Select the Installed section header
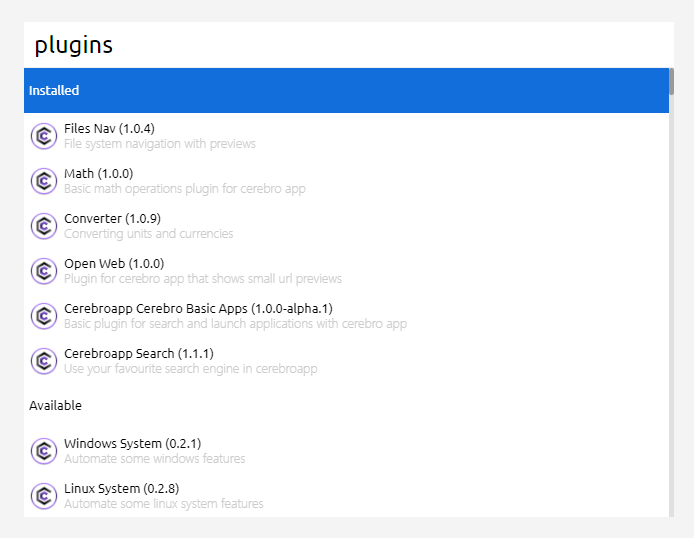Viewport: 694px width, 538px height. (x=347, y=90)
